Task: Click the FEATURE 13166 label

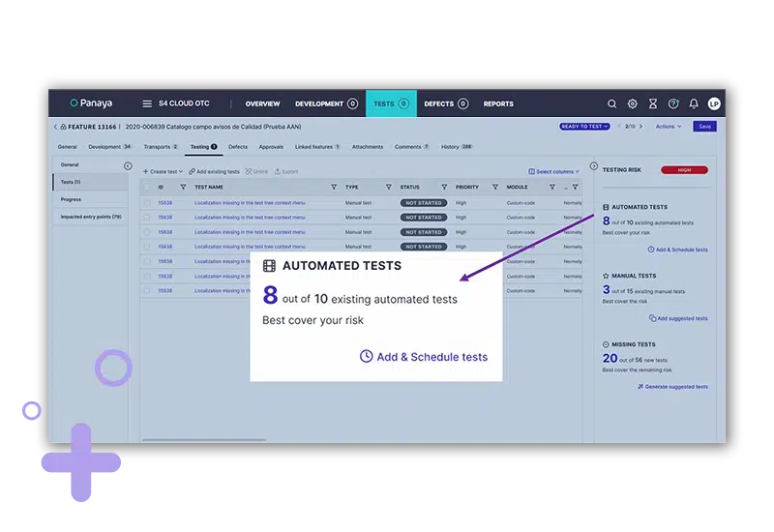Action: coord(92,127)
